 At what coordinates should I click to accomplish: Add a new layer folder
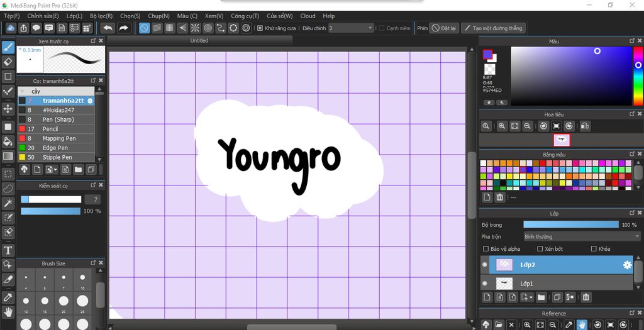point(541,297)
